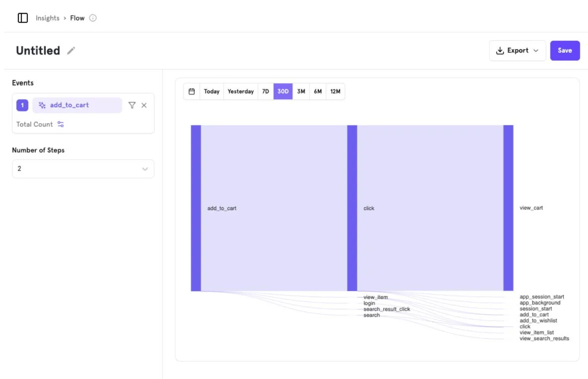Click the app_background label
The height and width of the screenshot is (379, 588).
coord(540,303)
